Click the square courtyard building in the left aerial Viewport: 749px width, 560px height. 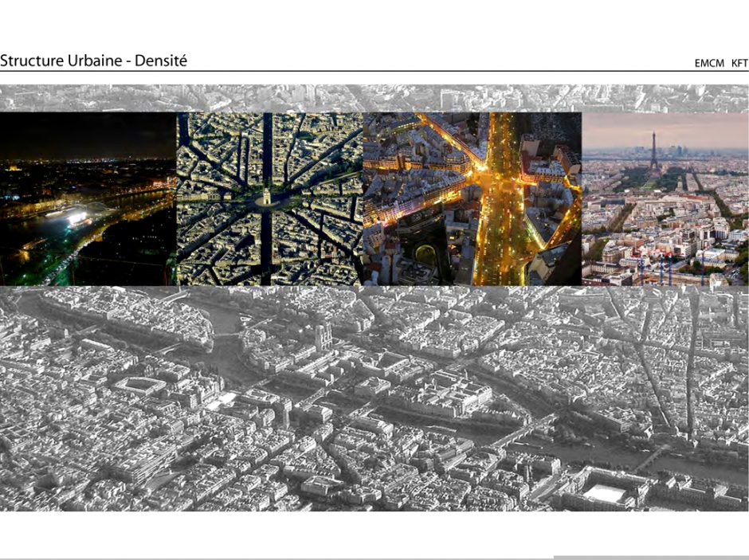pos(140,386)
